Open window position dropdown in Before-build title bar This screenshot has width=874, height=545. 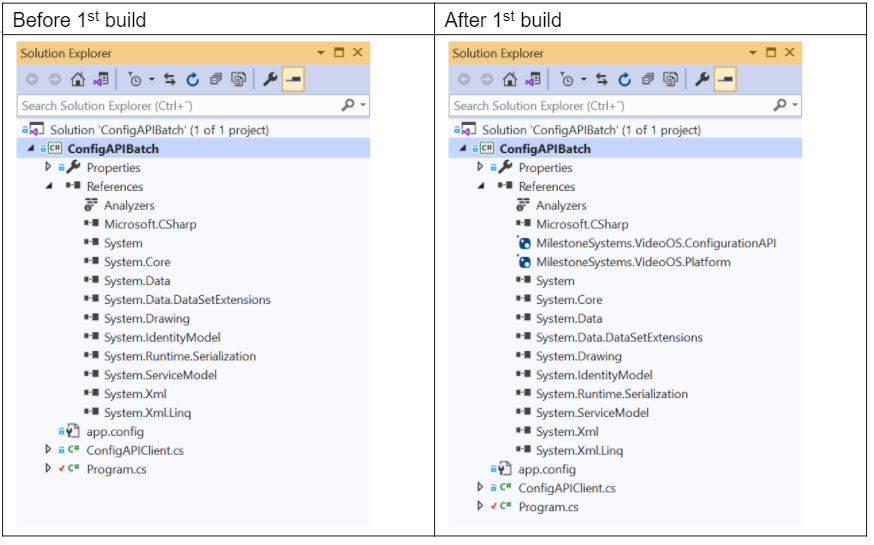click(x=321, y=53)
